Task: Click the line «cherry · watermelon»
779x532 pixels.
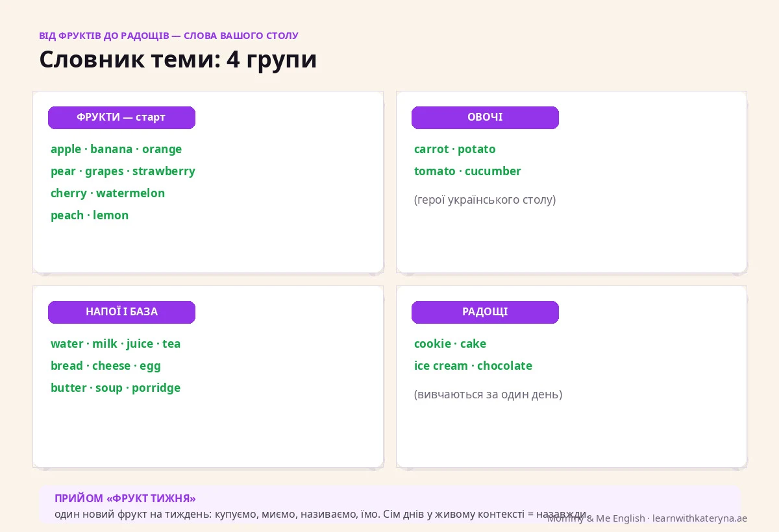Action: tap(108, 193)
